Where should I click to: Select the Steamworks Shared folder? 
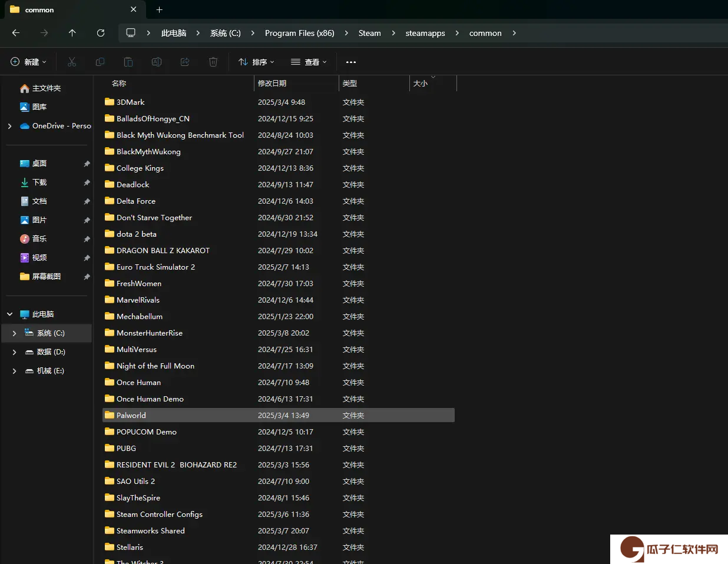click(x=279, y=530)
